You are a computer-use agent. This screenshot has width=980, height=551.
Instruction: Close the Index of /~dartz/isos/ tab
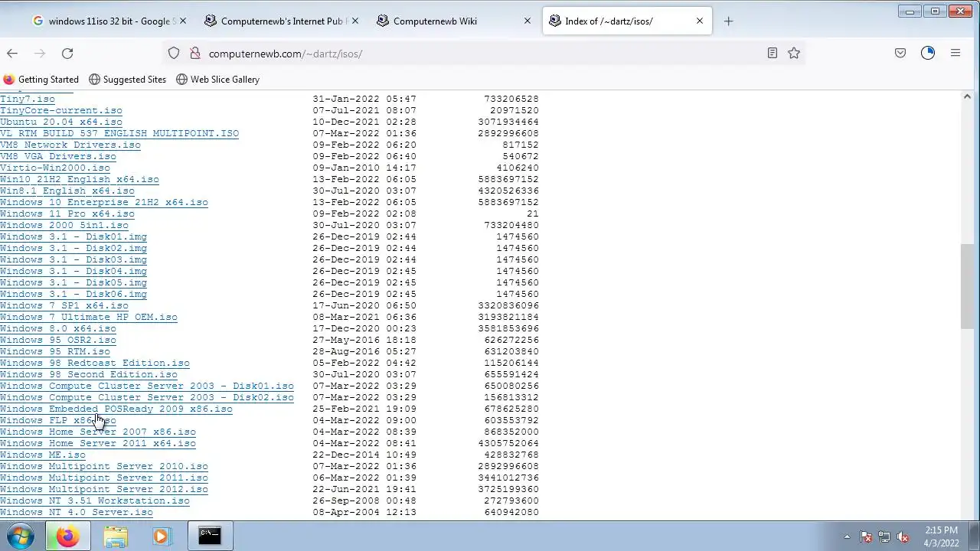click(x=699, y=21)
